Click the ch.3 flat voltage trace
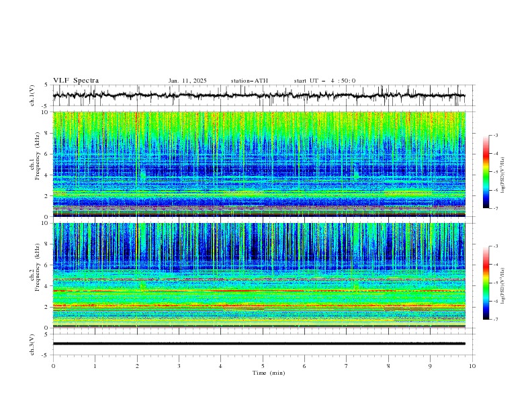This screenshot has height=411, width=532. tap(259, 344)
